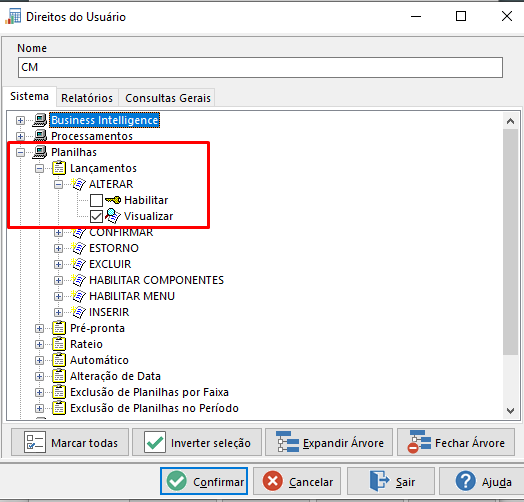Open the Consultas Gerais tab
Image resolution: width=524 pixels, height=502 pixels.
[168, 98]
